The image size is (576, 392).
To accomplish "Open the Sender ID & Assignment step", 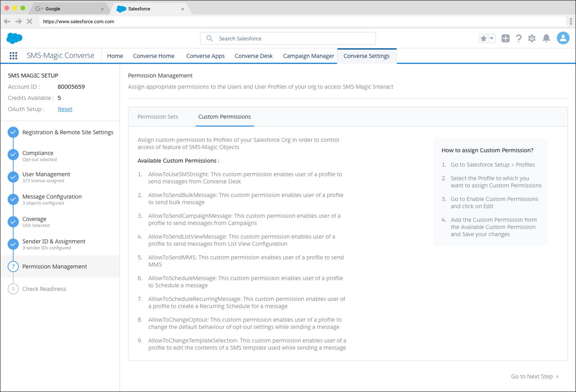I will click(x=54, y=241).
